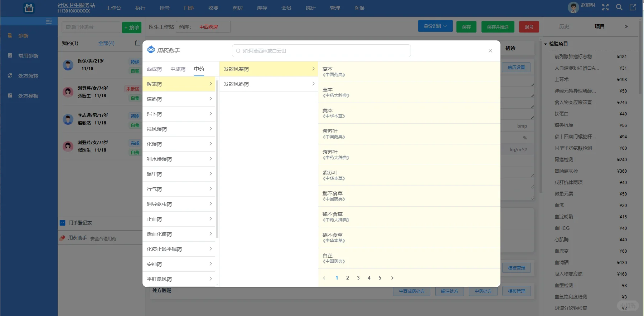Open 处方流转 in the left sidebar
644x316 pixels.
(28, 76)
